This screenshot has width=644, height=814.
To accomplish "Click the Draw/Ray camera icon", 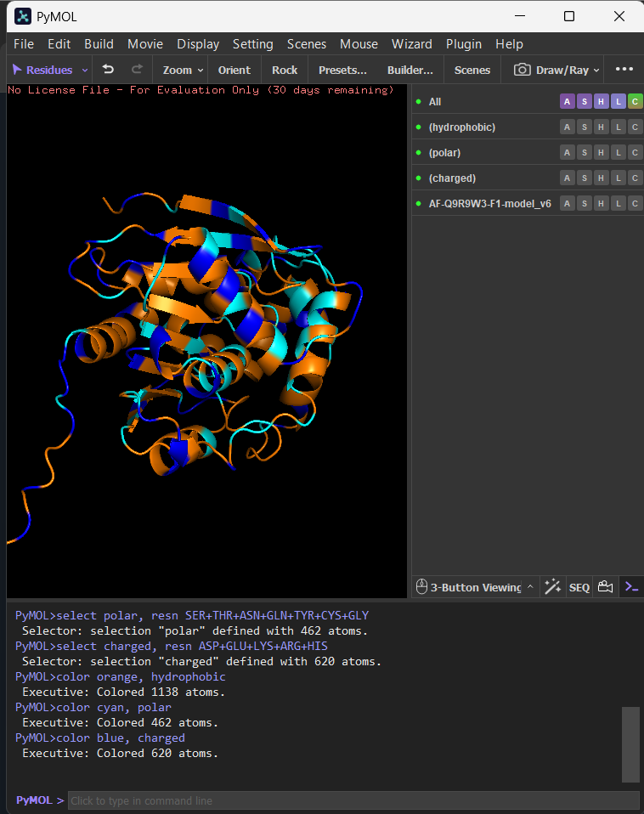I will pyautogui.click(x=522, y=70).
